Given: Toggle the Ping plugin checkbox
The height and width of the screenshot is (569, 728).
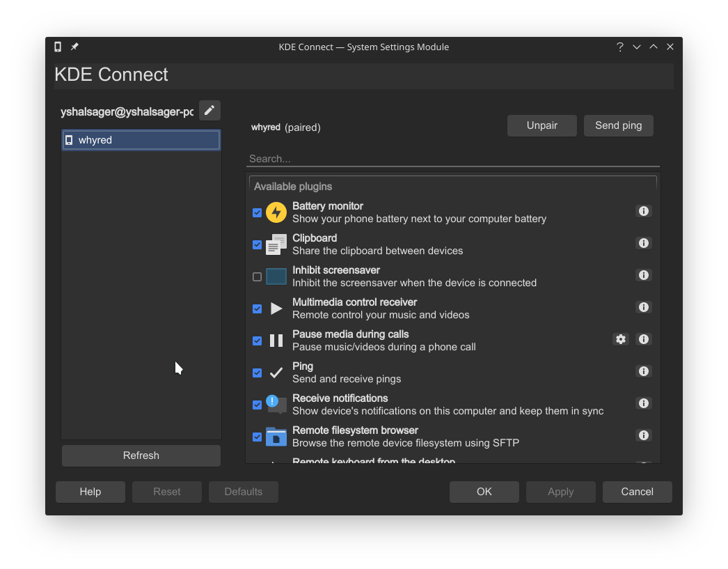Looking at the screenshot, I should pyautogui.click(x=258, y=373).
